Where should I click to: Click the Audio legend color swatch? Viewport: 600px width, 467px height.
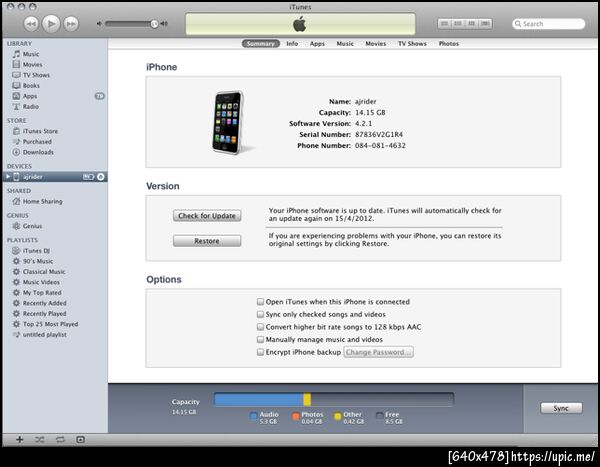pos(253,416)
